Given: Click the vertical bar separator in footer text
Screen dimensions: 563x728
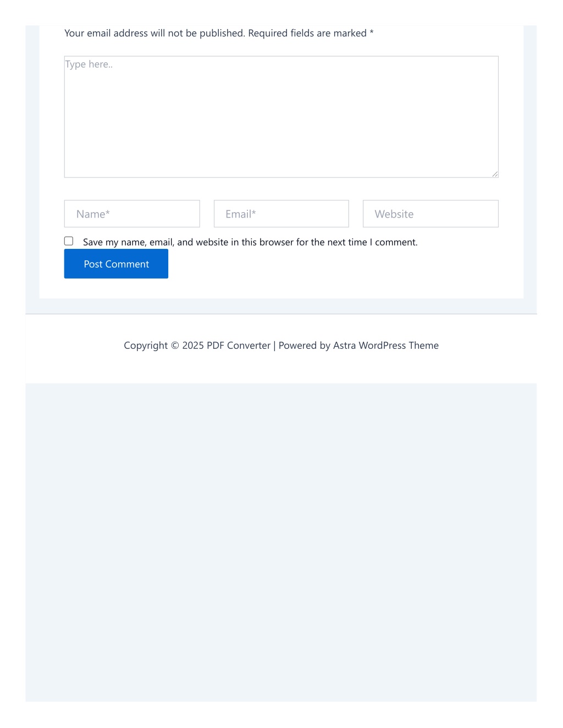Looking at the screenshot, I should pos(274,346).
